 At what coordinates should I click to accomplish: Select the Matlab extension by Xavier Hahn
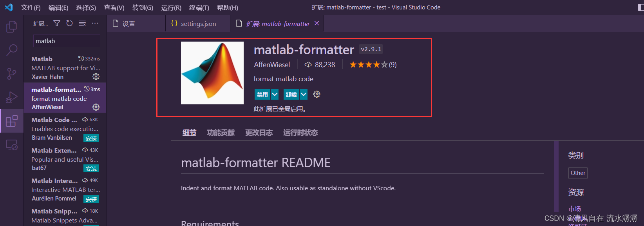[65, 67]
